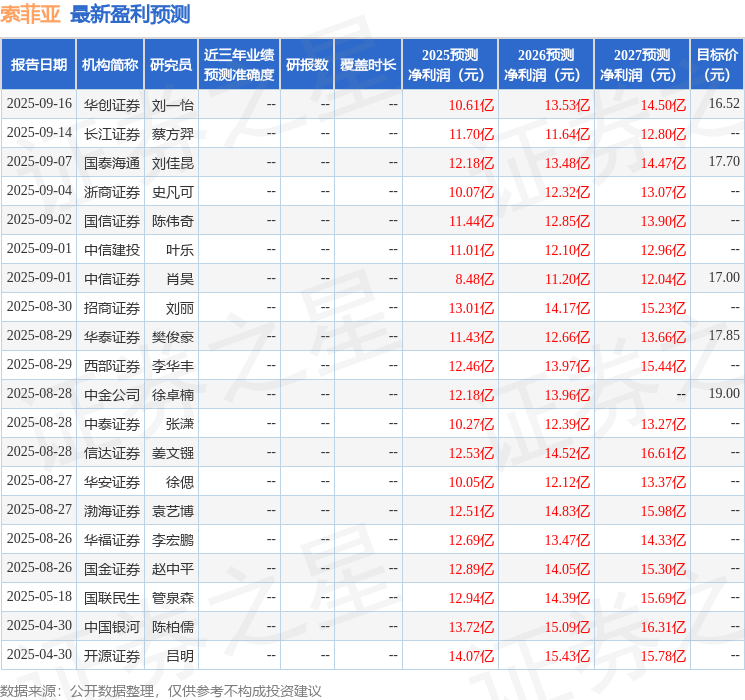The image size is (745, 700).
Task: Click the 索菲亚 title text
Action: (x=30, y=14)
